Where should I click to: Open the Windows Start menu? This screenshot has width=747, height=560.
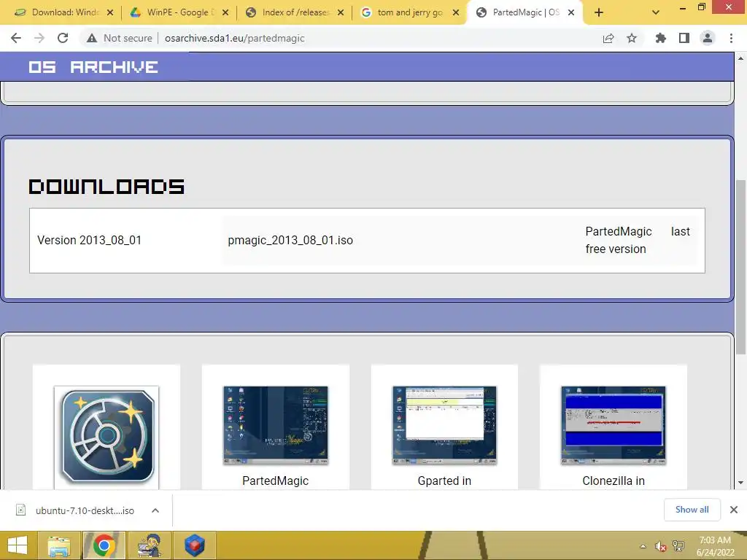[x=18, y=545]
